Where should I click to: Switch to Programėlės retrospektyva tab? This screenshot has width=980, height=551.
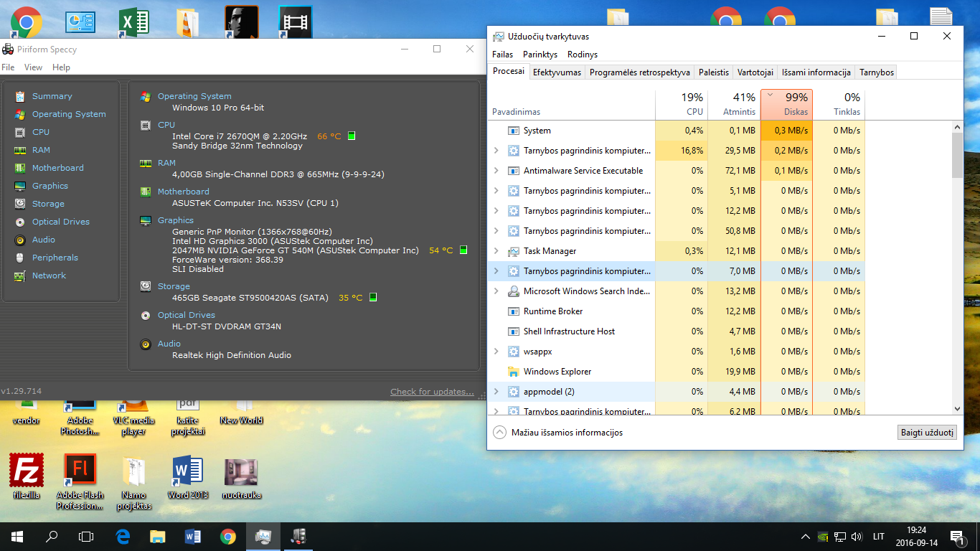point(640,72)
